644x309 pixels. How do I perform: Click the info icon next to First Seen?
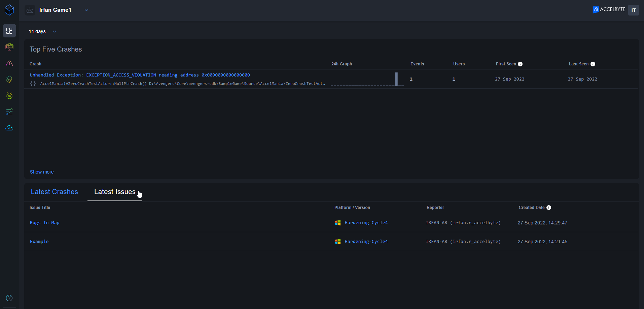click(x=520, y=64)
